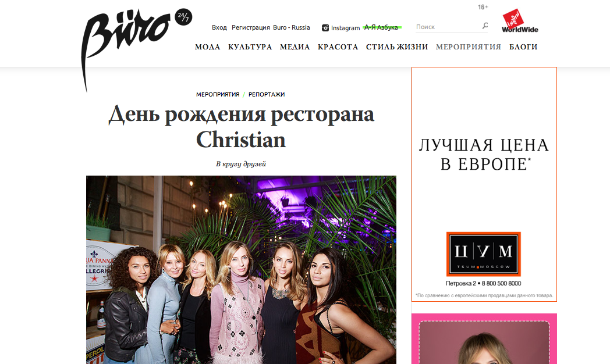The image size is (610, 364).
Task: Click the search magnifier icon
Action: tap(485, 26)
